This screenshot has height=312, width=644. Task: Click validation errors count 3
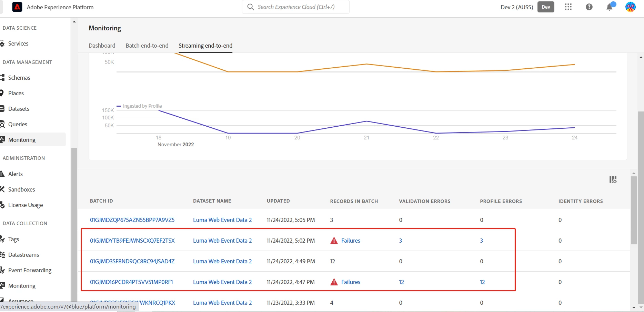pyautogui.click(x=401, y=241)
